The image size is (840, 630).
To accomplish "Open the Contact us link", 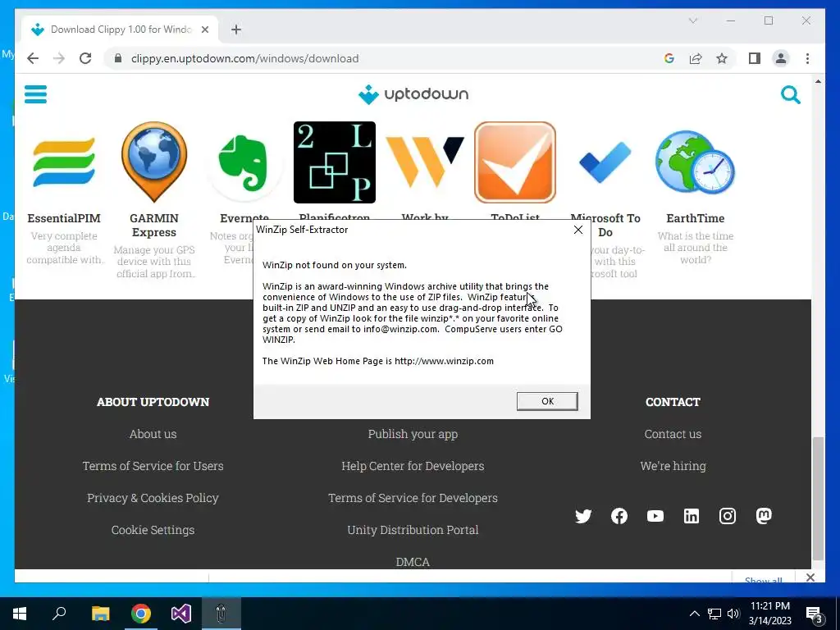I will pyautogui.click(x=673, y=434).
